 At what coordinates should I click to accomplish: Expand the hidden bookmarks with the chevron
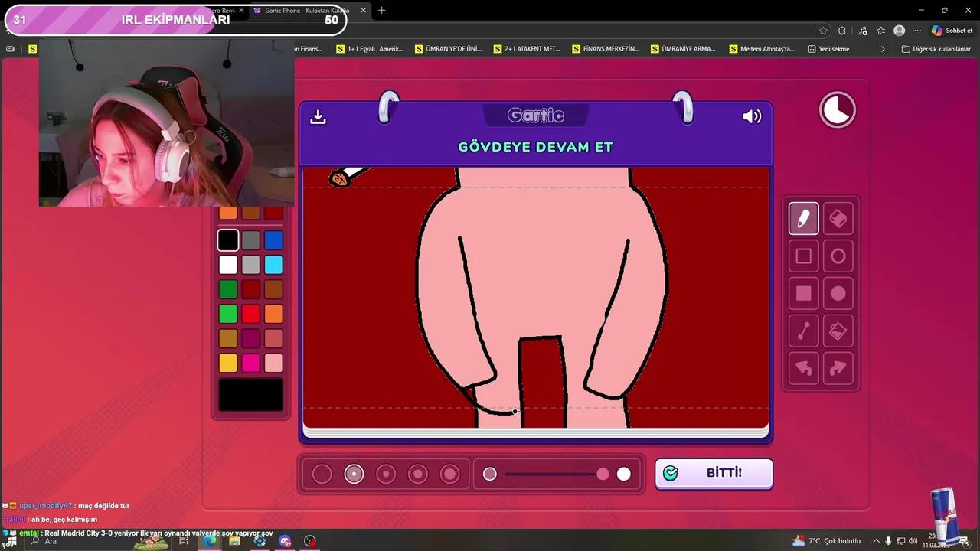[x=882, y=48]
